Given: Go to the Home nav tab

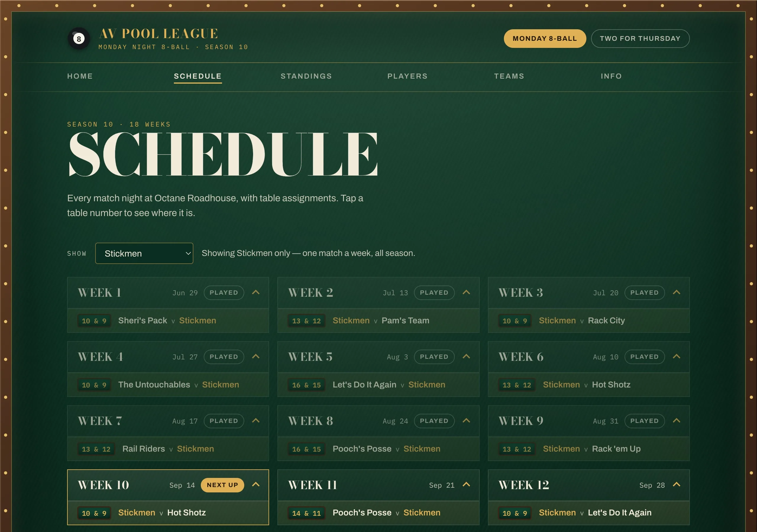Looking at the screenshot, I should [x=80, y=76].
